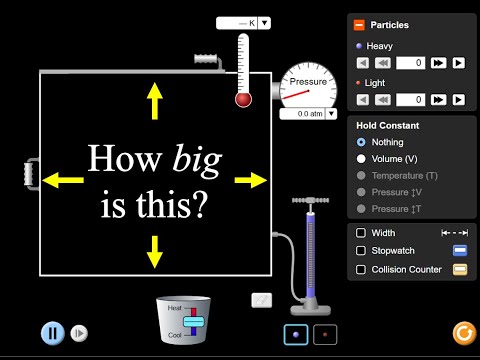Image resolution: width=480 pixels, height=360 pixels.
Task: Enable the Collision Counter checkbox
Action: coord(361,269)
